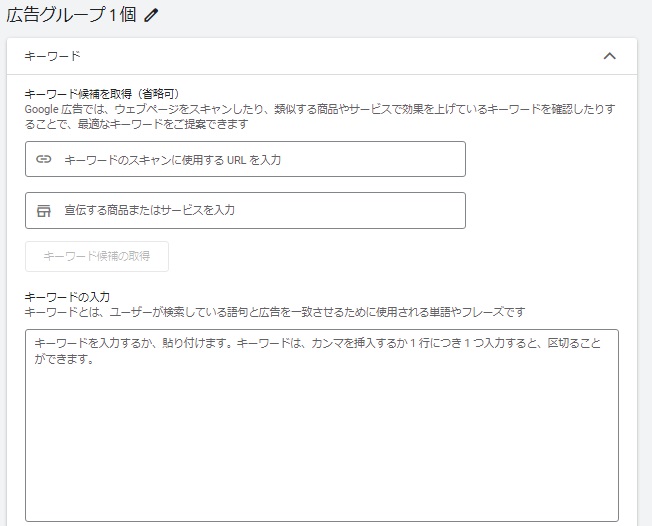This screenshot has width=652, height=526.
Task: Click the Google 広告では description paragraph
Action: coord(320,116)
